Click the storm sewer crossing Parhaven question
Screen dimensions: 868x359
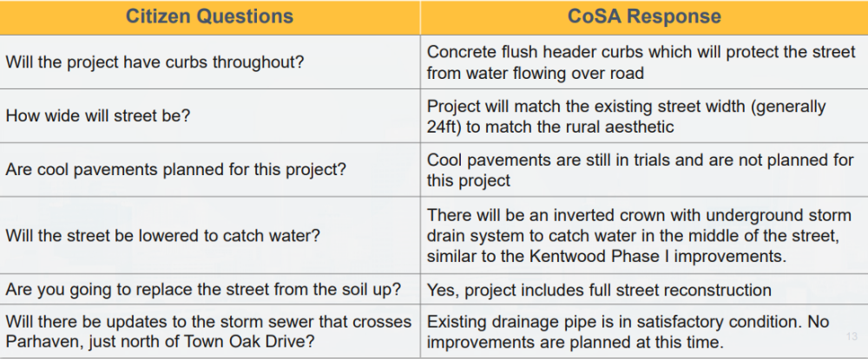[208, 332]
